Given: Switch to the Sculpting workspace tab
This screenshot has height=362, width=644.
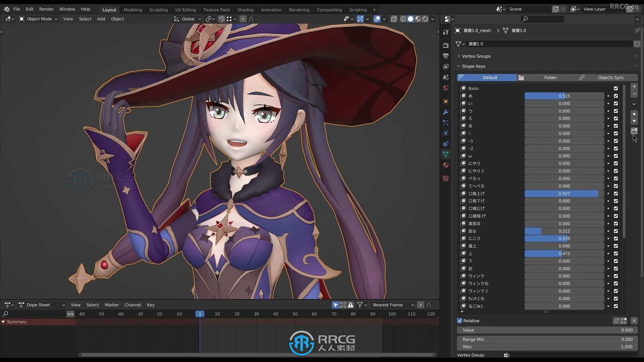Looking at the screenshot, I should click(x=158, y=10).
